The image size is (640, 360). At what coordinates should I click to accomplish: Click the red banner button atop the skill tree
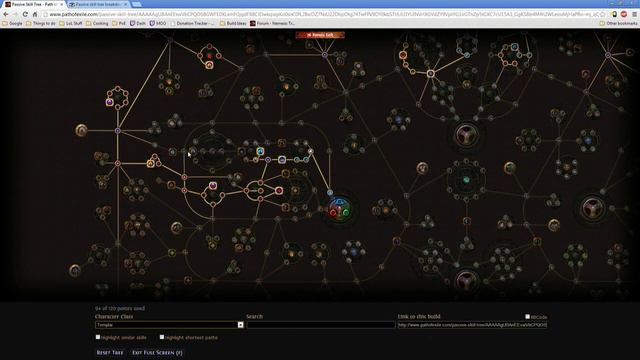pos(320,35)
